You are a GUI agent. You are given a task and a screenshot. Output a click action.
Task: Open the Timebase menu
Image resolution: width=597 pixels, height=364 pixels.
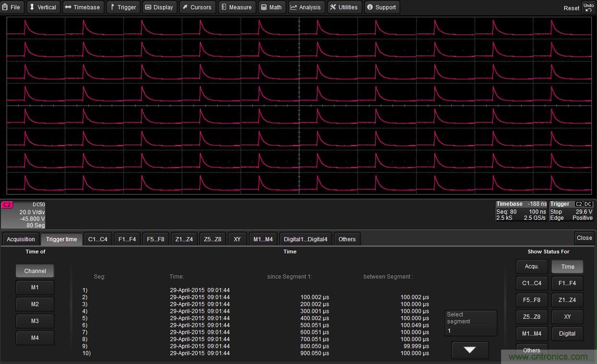pyautogui.click(x=82, y=7)
